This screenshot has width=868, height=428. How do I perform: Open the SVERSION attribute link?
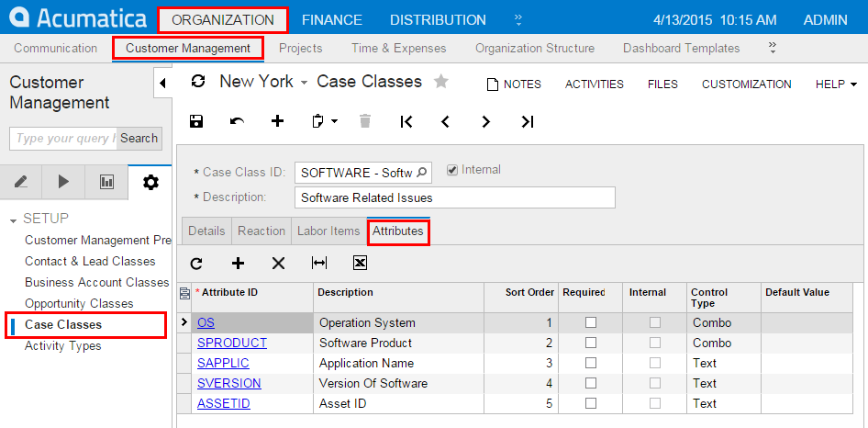click(228, 383)
